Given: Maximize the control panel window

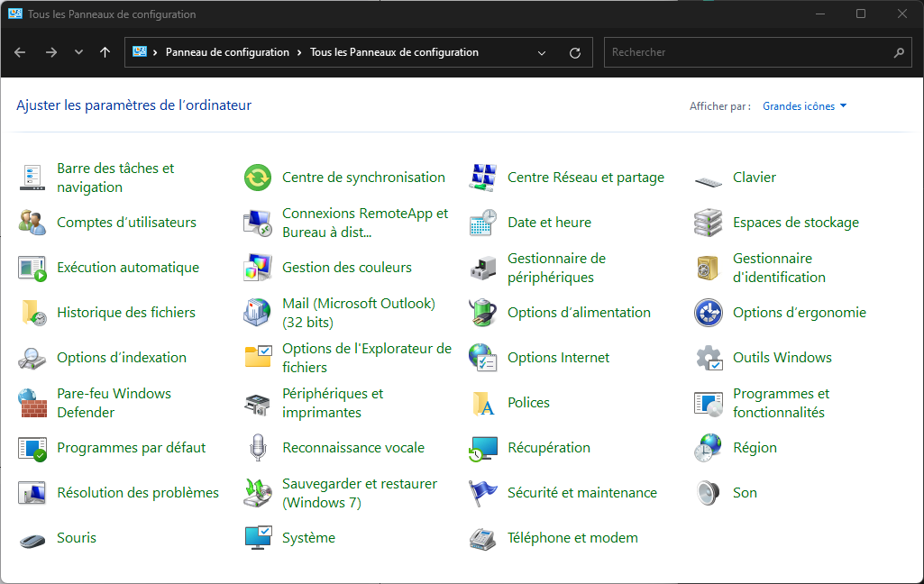Looking at the screenshot, I should point(861,14).
